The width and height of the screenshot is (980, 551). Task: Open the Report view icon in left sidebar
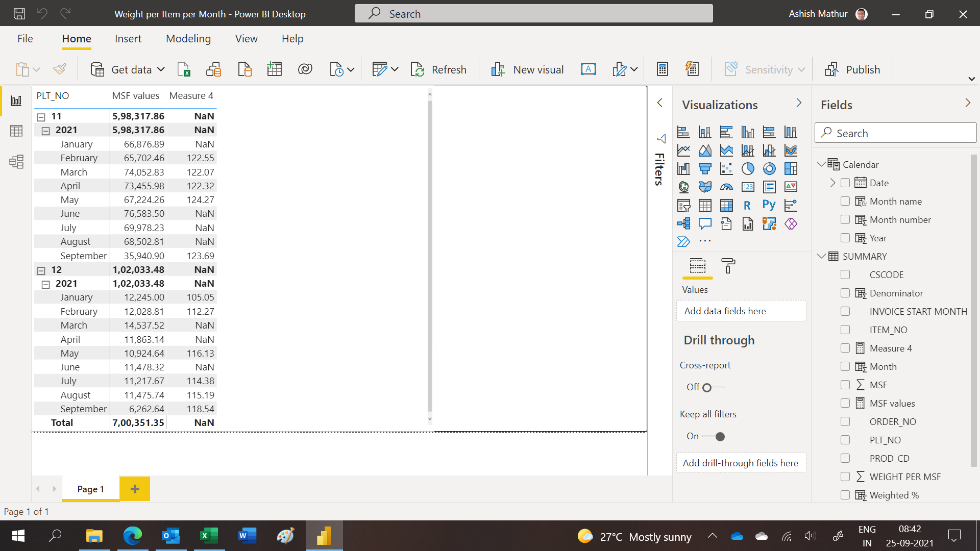click(16, 101)
